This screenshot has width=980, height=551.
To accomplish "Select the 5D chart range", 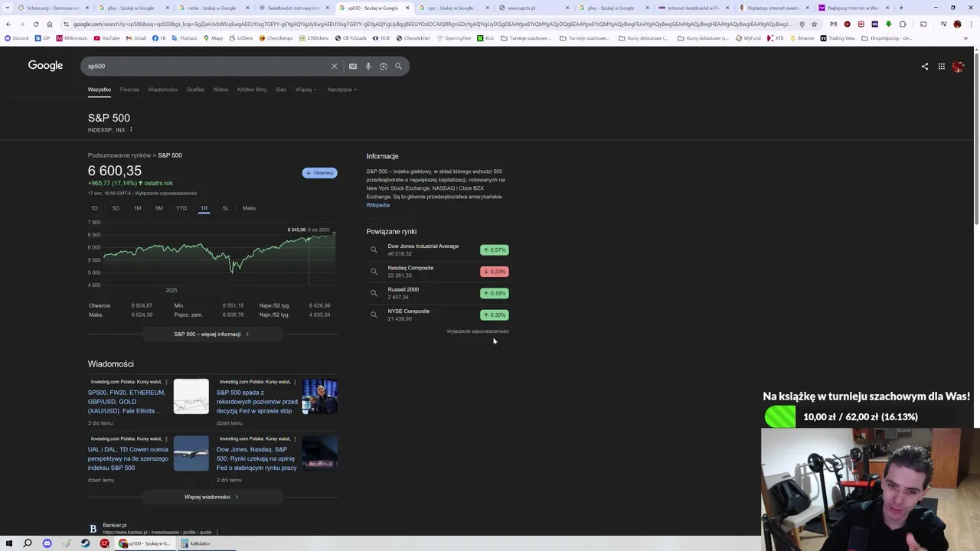I will point(116,208).
